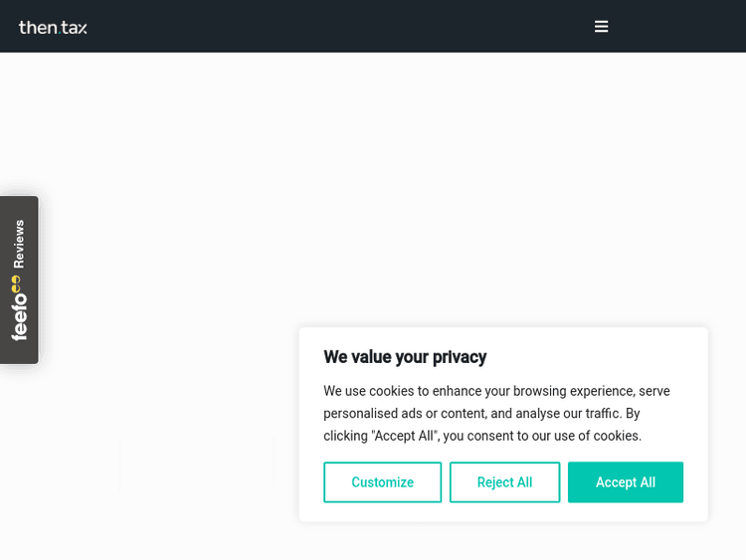Reject all cookies
This screenshot has width=746, height=560.
point(504,482)
